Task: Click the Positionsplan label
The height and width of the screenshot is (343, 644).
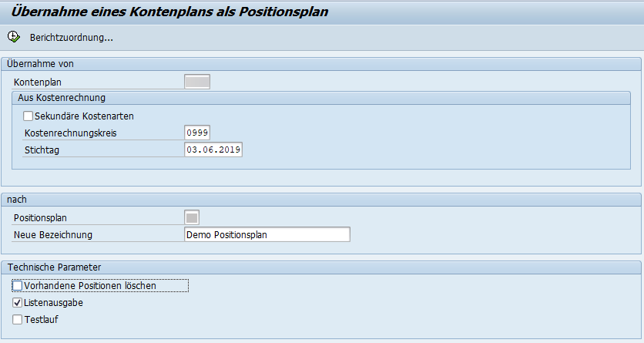Action: [x=40, y=217]
